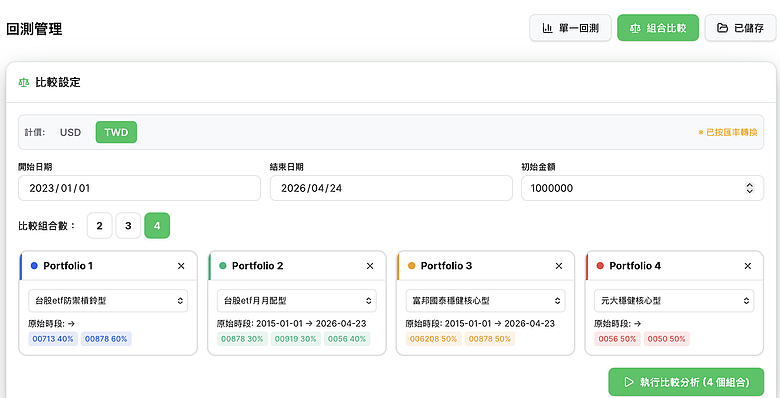
Task: Click the 結束日期 end date field
Action: click(x=391, y=188)
